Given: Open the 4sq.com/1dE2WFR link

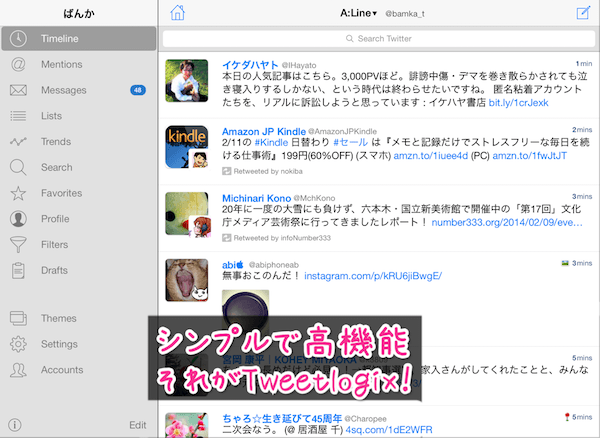Looking at the screenshot, I should coord(389,430).
